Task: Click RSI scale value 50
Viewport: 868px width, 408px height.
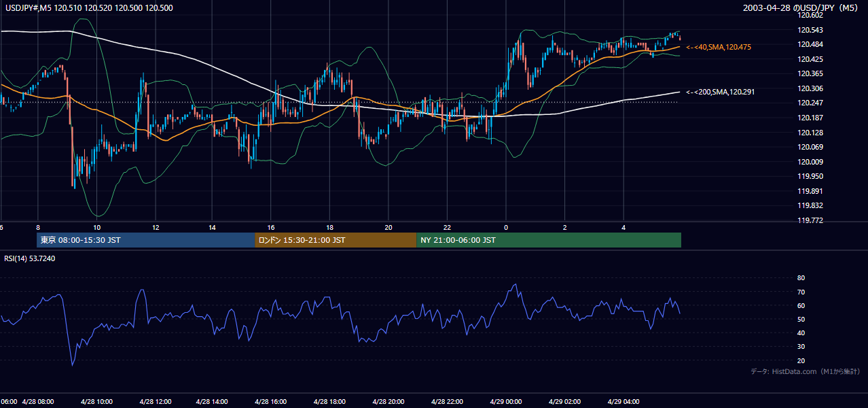Action: [801, 319]
